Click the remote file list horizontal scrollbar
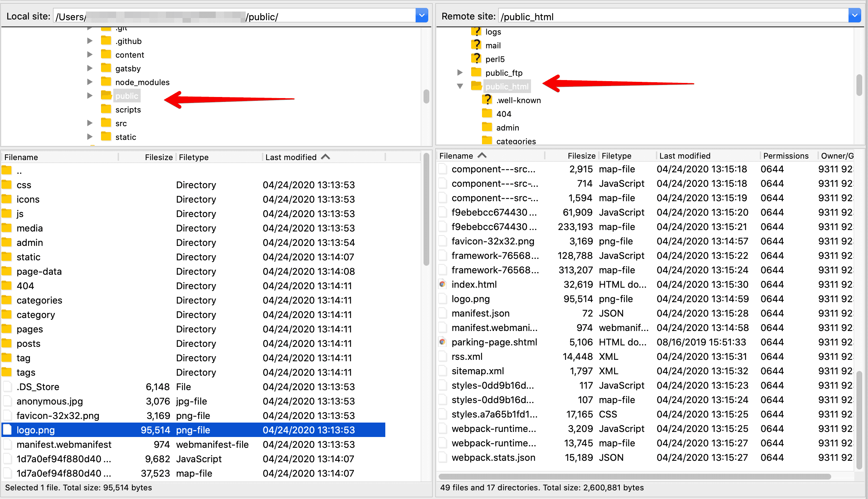 [635, 477]
